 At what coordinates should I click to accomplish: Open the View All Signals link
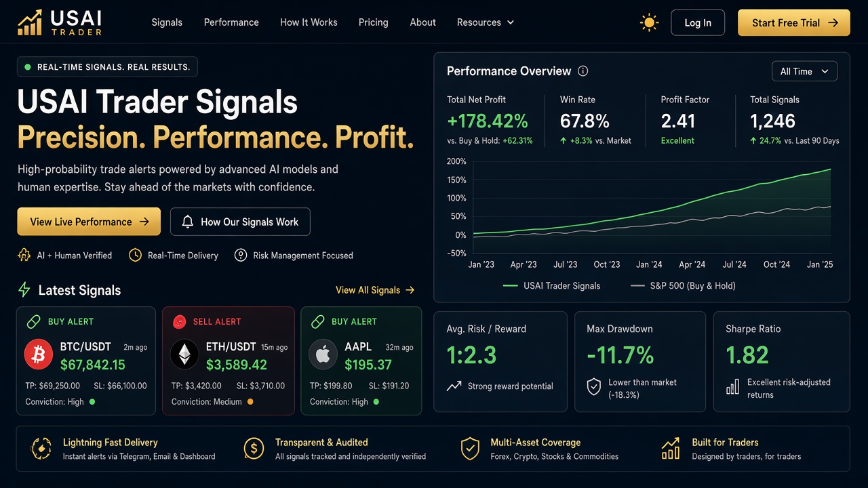pyautogui.click(x=375, y=290)
